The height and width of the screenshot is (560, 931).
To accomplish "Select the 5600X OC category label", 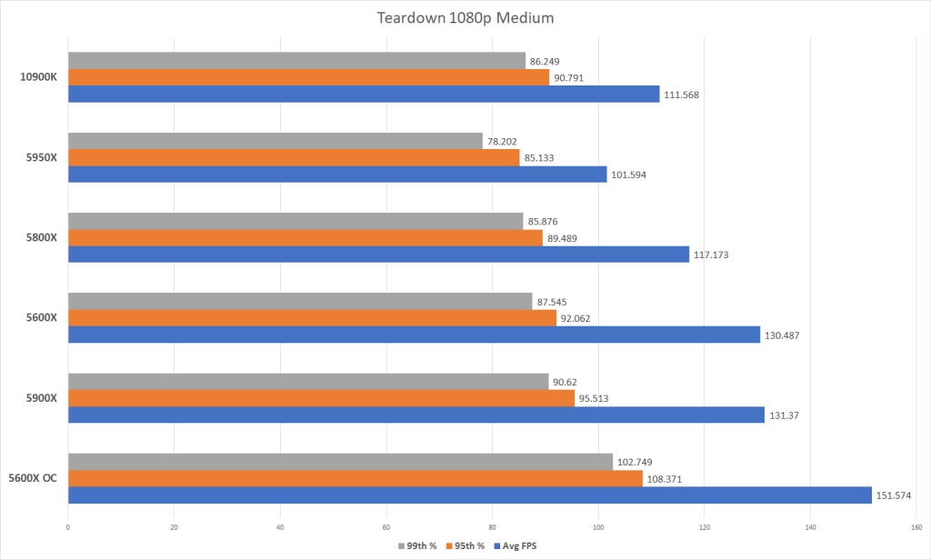I will [x=33, y=478].
